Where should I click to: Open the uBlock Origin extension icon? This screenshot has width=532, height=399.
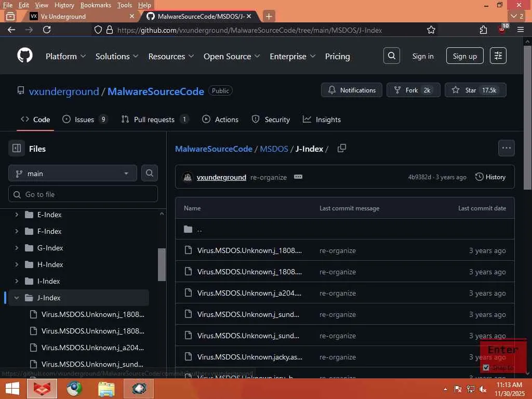502,30
